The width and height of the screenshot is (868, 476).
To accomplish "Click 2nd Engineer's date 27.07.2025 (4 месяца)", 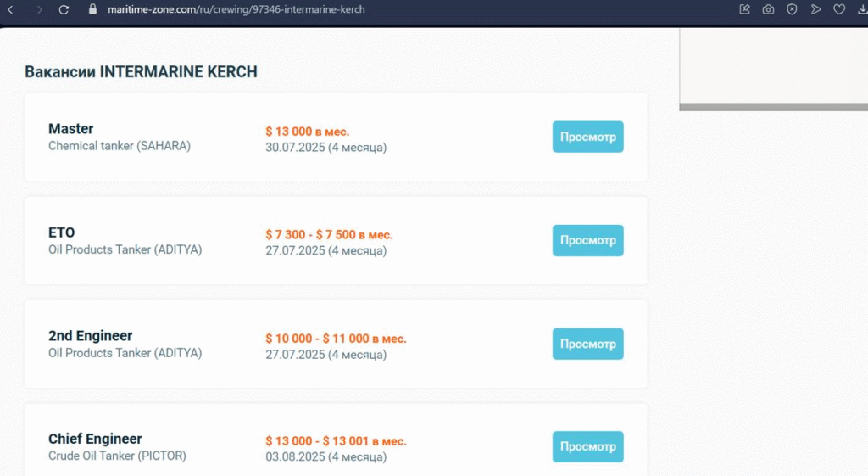I will point(326,354).
